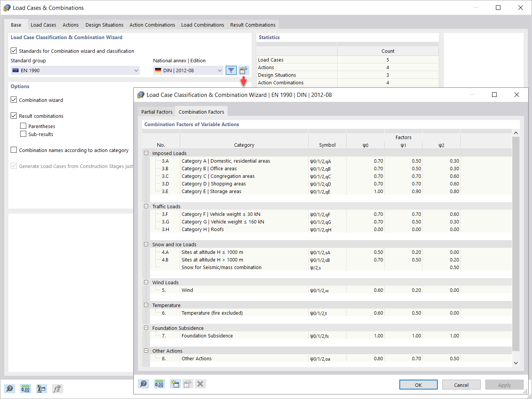Open the Load Combinations tab

(203, 25)
